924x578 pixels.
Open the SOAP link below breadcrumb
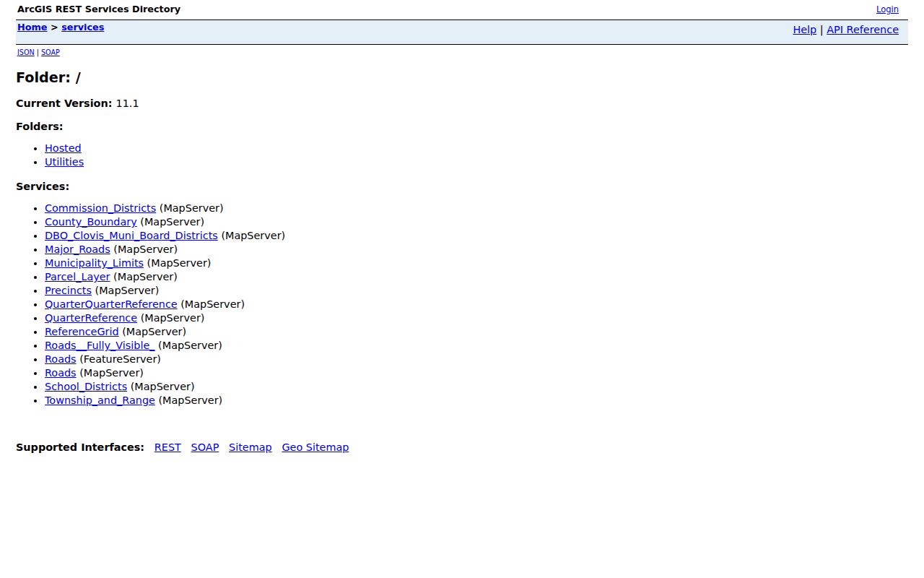(x=51, y=52)
